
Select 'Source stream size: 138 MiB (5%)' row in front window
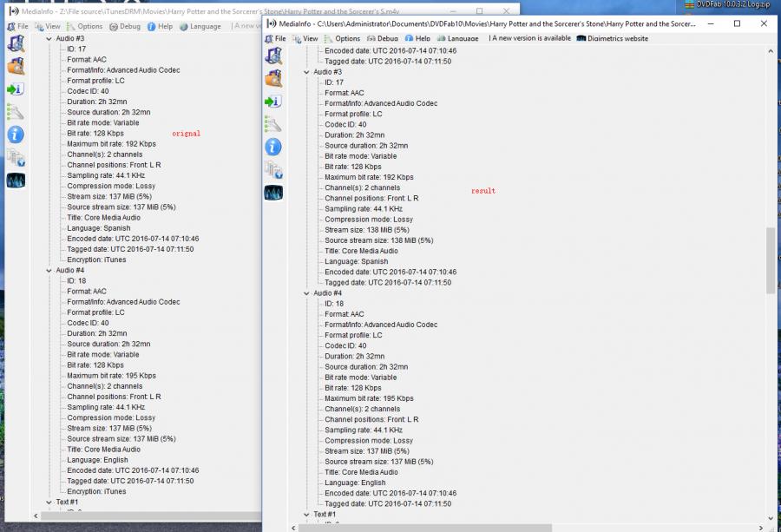click(379, 240)
